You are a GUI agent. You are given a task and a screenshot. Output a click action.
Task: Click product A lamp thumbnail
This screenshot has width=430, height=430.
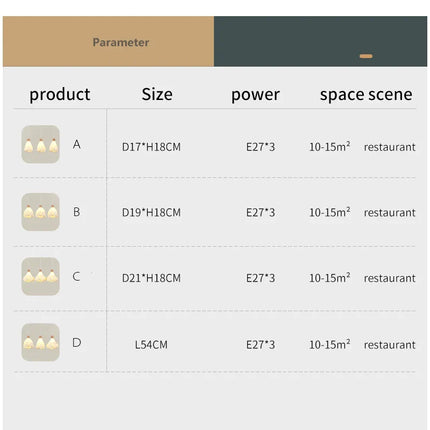40,144
